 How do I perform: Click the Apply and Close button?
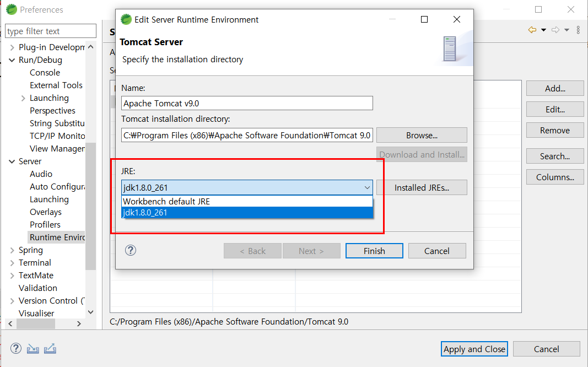point(474,349)
